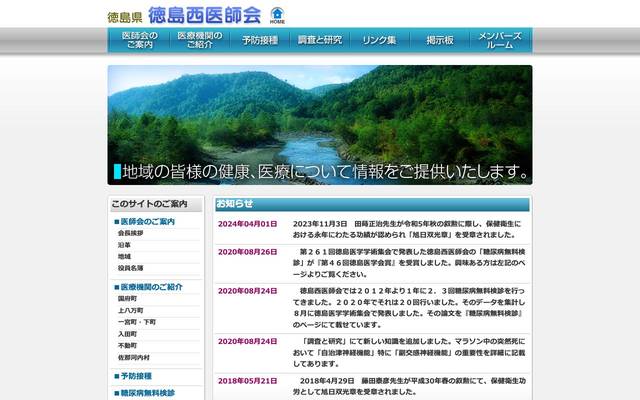640x400 pixels.
Task: Open 地域 in the sidebar
Action: (124, 256)
